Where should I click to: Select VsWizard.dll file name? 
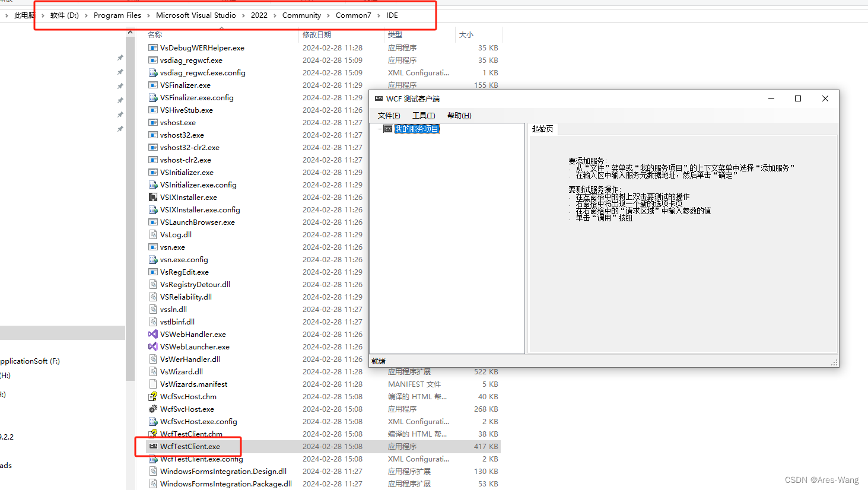(x=181, y=371)
